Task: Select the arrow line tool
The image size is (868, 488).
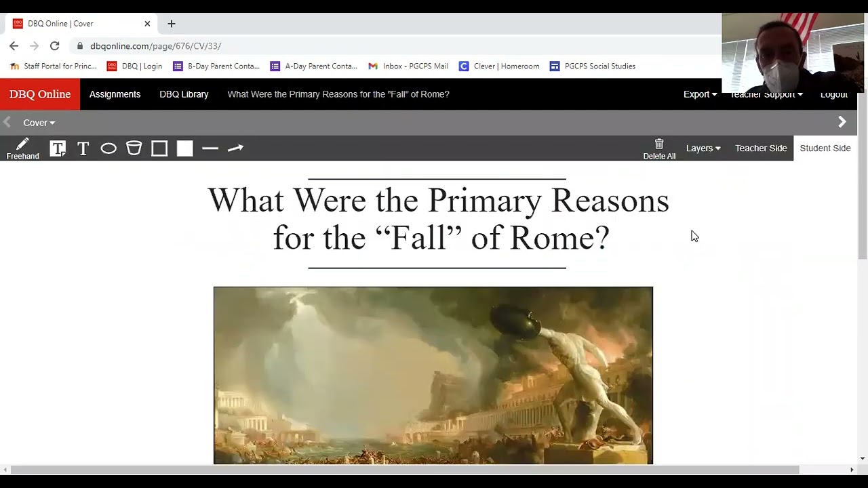Action: (x=235, y=148)
